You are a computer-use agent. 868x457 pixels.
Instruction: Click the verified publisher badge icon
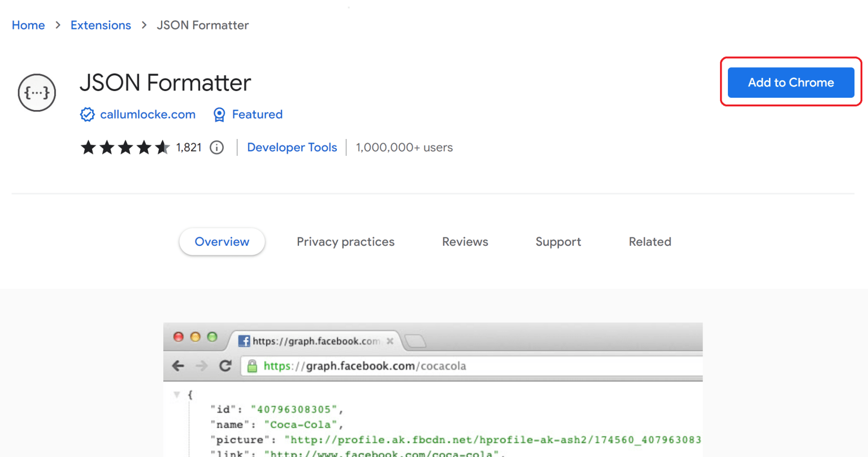pyautogui.click(x=88, y=114)
